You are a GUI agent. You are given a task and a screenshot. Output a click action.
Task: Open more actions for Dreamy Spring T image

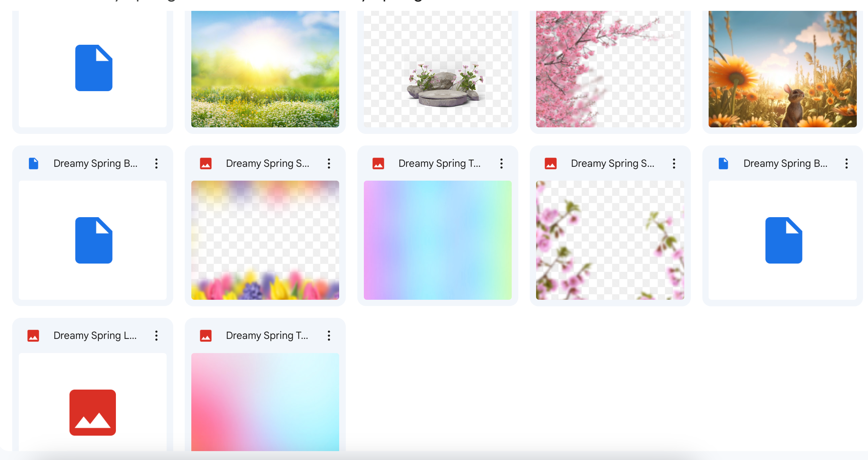tap(502, 163)
